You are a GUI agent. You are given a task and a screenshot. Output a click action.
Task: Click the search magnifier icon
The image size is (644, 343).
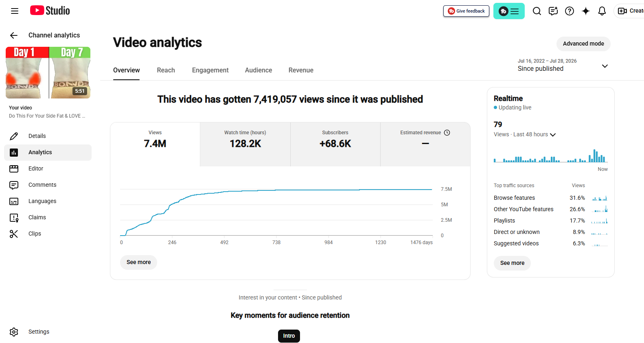pos(537,11)
